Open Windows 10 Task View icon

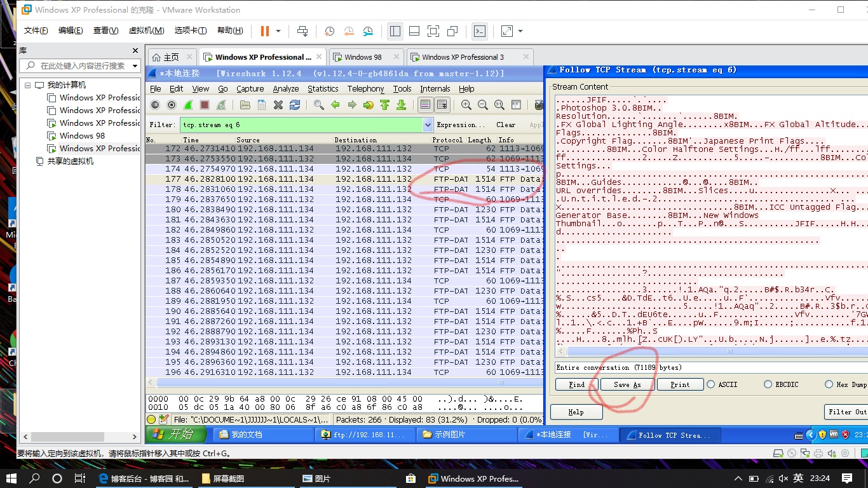pyautogui.click(x=79, y=478)
